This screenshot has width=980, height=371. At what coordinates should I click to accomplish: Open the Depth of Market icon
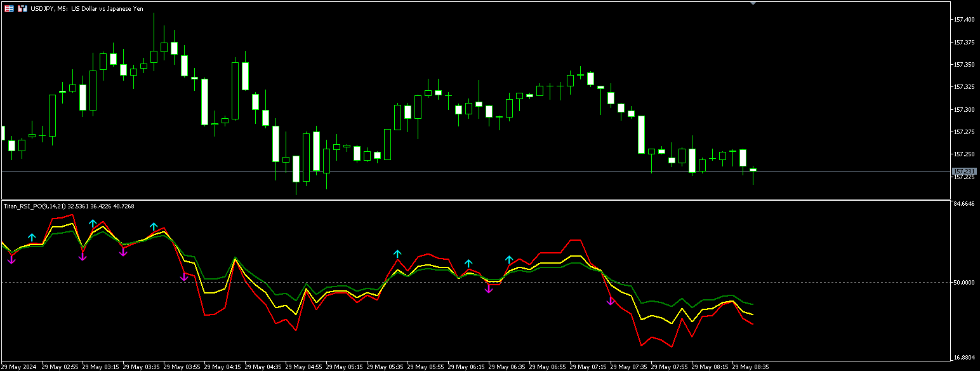[x=22, y=9]
